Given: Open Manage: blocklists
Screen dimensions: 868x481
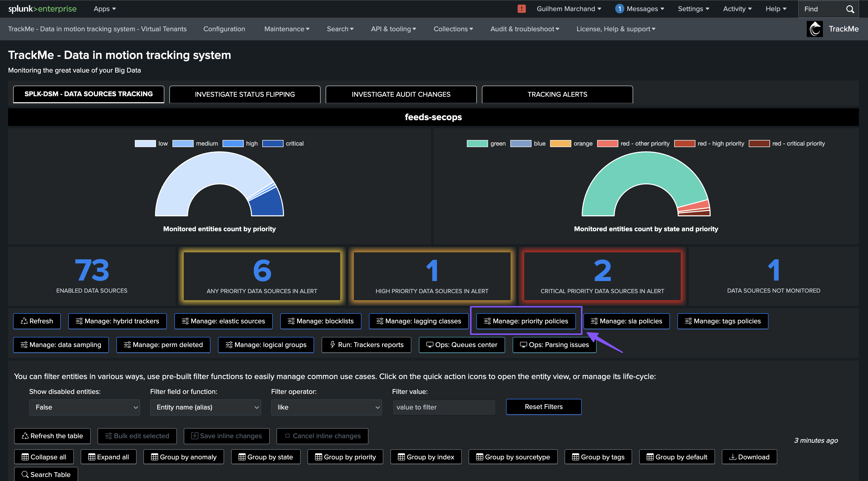Looking at the screenshot, I should click(321, 321).
